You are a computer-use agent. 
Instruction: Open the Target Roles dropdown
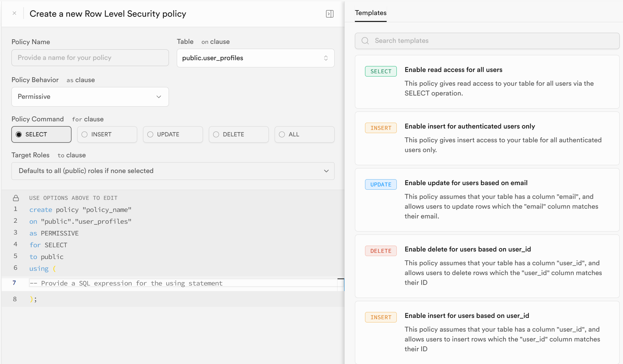tap(173, 171)
